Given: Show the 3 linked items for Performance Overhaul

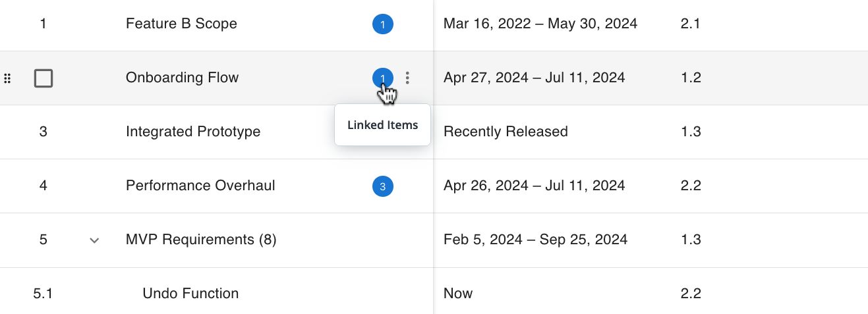Looking at the screenshot, I should 382,186.
